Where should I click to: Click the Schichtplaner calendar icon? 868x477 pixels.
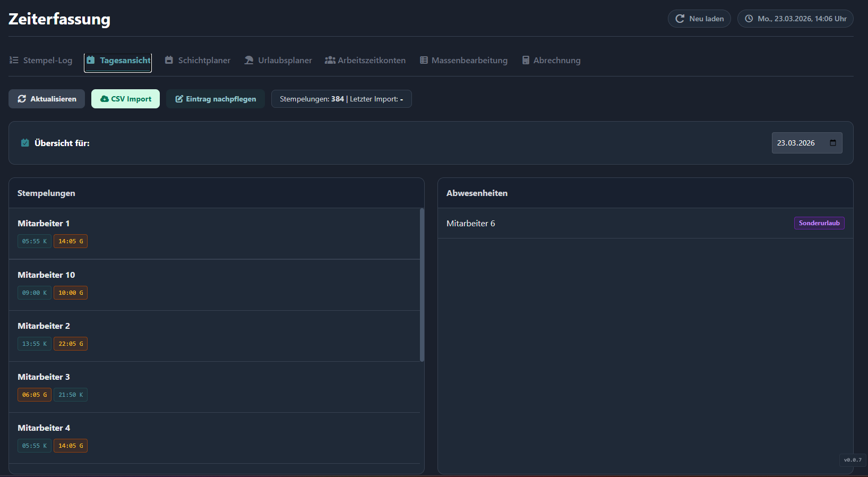click(169, 60)
